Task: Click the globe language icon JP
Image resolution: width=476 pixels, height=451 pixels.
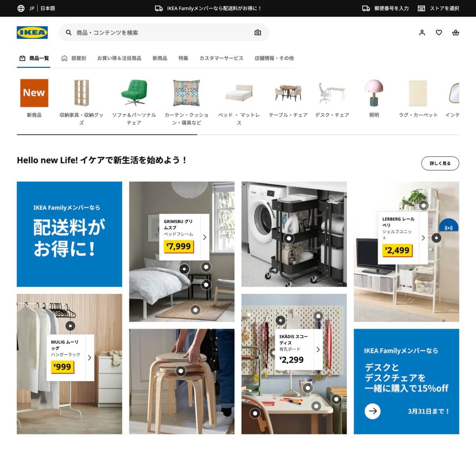Action: pyautogui.click(x=21, y=8)
